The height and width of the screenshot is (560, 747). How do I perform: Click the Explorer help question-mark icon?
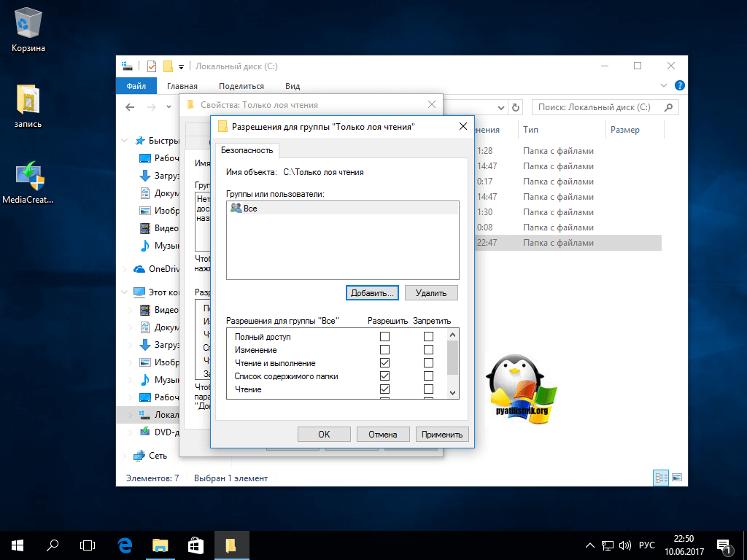point(680,86)
